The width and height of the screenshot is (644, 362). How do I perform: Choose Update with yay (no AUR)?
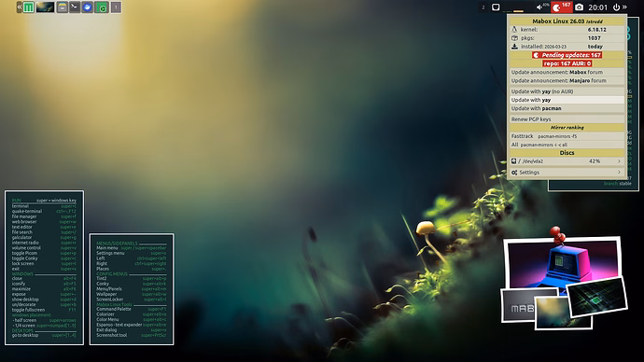(x=567, y=91)
